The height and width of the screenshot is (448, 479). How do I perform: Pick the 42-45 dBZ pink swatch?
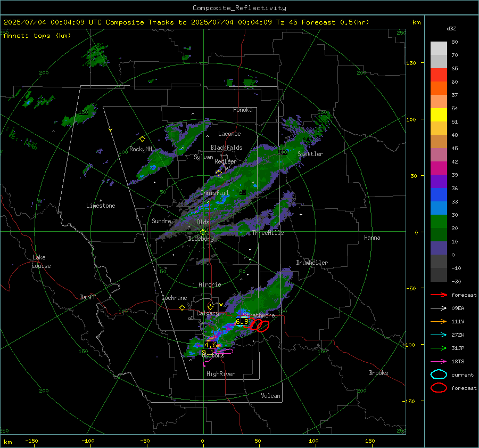coord(439,154)
